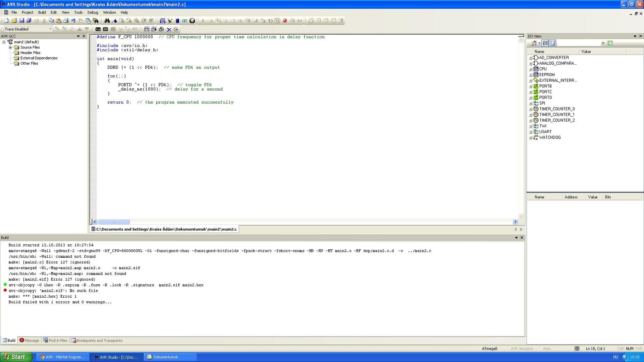
Task: Select Other Files in project tree
Action: (x=29, y=64)
